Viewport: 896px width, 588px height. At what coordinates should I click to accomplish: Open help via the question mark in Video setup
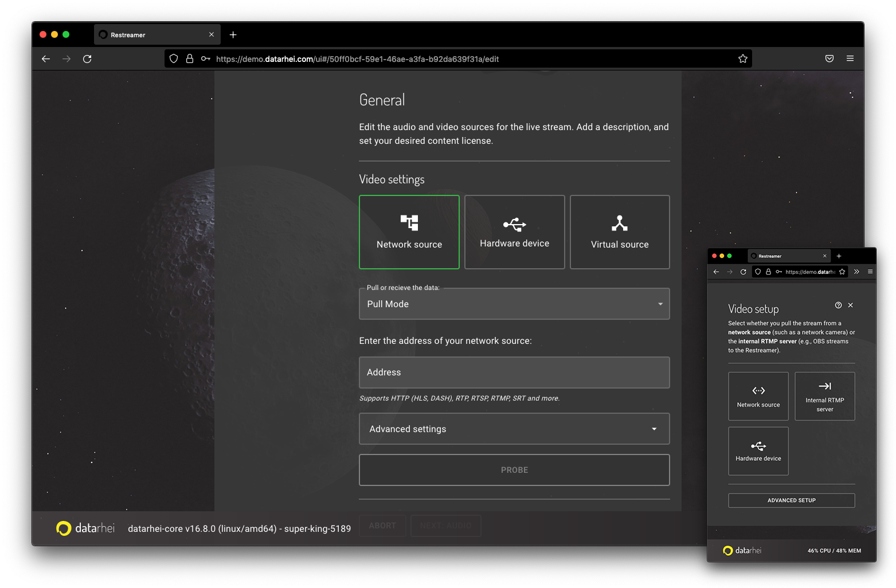(x=838, y=305)
